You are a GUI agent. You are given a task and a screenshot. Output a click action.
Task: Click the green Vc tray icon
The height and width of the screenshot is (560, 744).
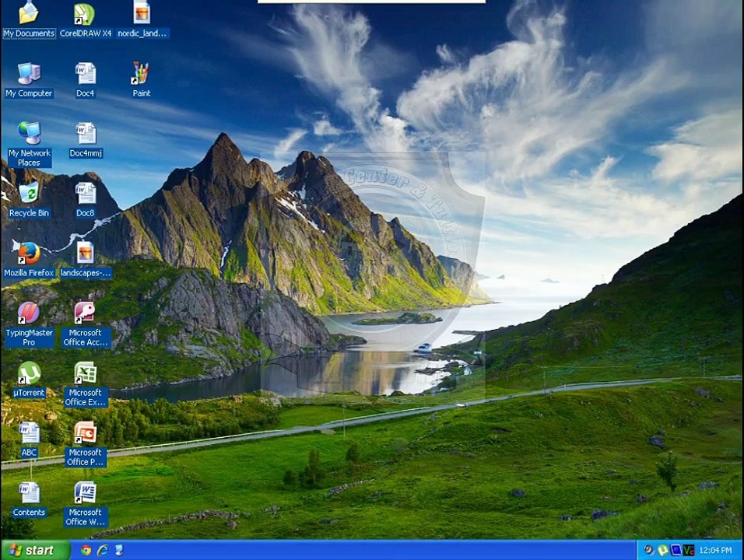(689, 550)
